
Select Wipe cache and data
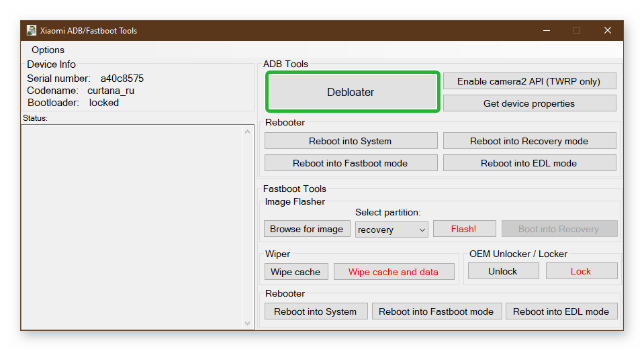pyautogui.click(x=393, y=272)
